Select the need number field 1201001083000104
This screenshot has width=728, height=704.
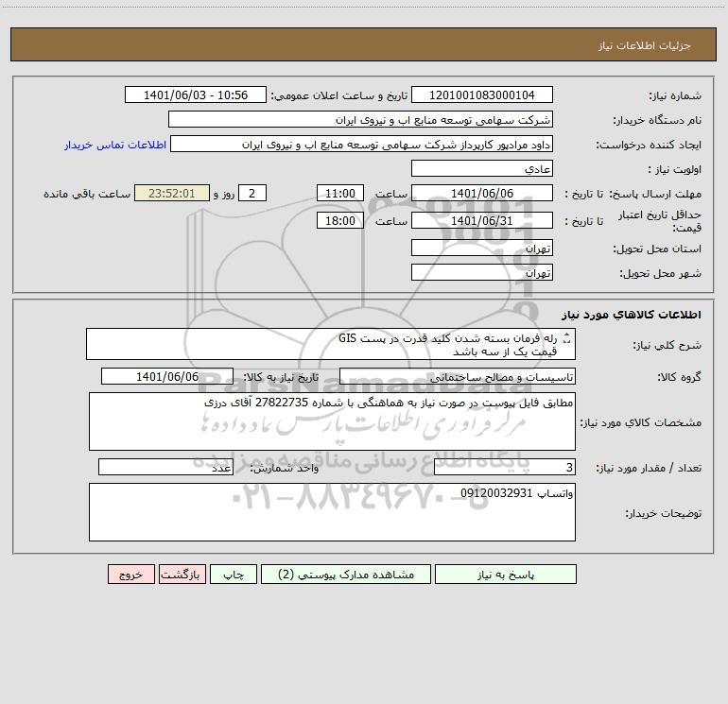point(482,94)
